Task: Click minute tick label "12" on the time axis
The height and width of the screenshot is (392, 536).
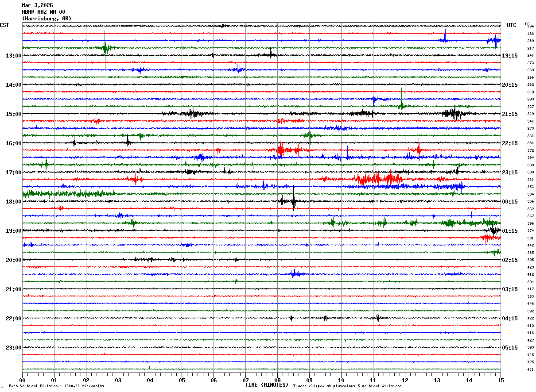Action: coord(405,380)
